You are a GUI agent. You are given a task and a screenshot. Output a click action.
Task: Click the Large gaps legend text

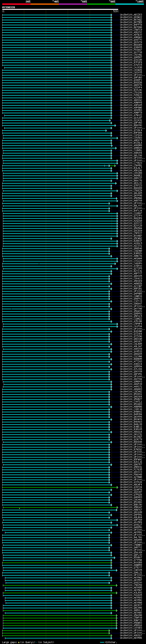pyautogui.click(x=10, y=642)
